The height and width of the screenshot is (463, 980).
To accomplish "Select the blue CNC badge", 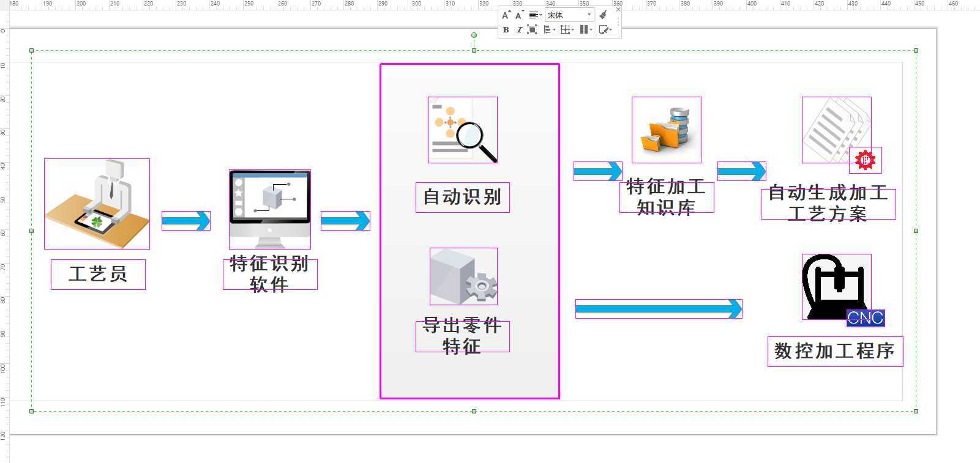I will coord(866,318).
